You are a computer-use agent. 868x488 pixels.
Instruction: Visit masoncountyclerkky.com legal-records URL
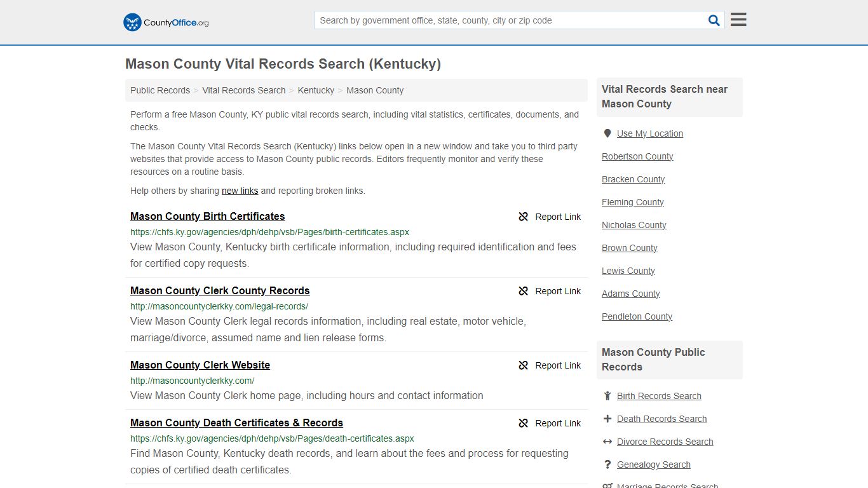219,306
